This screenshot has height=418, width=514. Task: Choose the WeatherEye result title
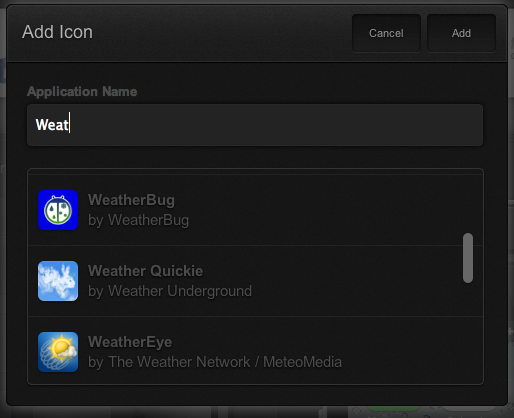(130, 342)
